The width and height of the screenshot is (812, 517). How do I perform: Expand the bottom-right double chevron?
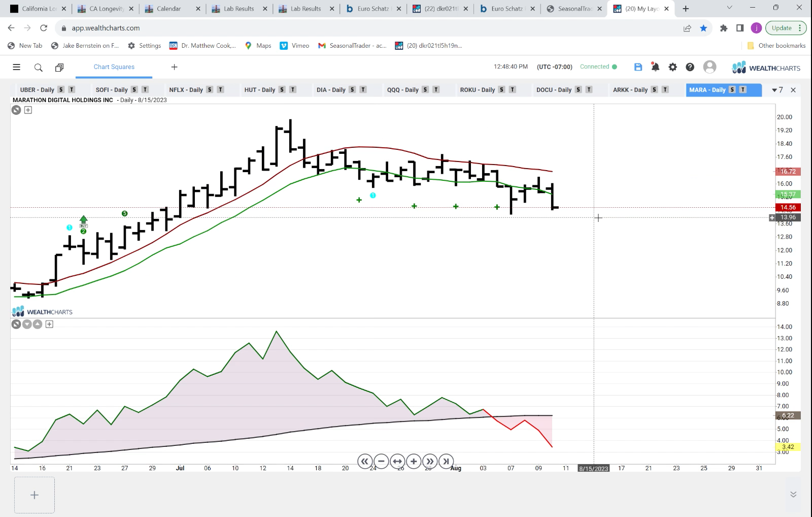[793, 494]
